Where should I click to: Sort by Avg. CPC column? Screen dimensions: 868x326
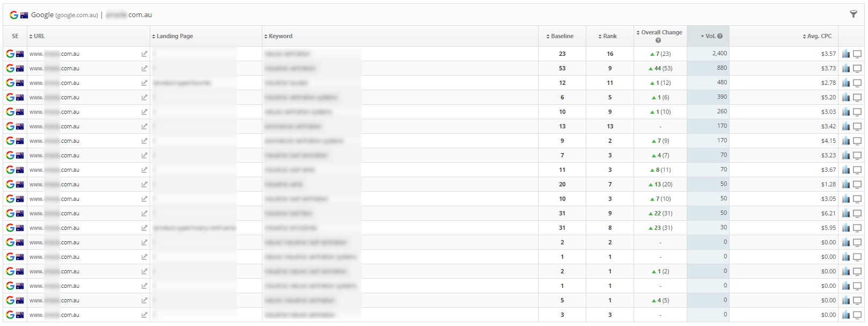coord(817,36)
